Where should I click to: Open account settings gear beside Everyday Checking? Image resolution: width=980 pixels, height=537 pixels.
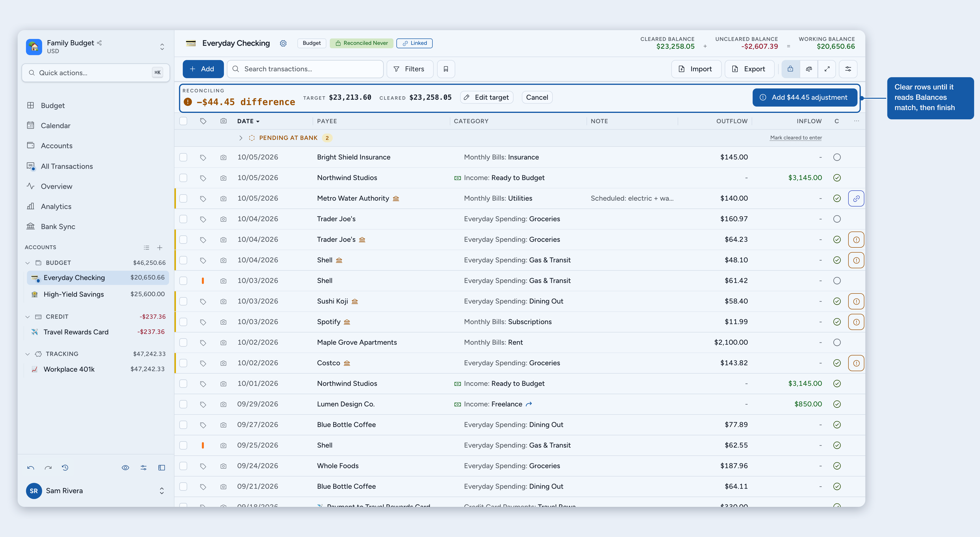pyautogui.click(x=283, y=43)
